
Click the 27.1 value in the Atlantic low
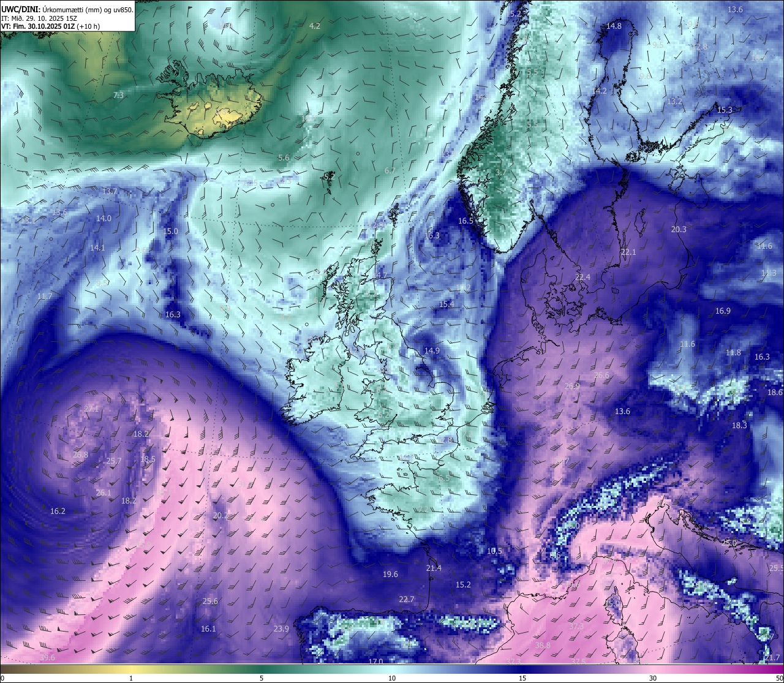tap(91, 408)
